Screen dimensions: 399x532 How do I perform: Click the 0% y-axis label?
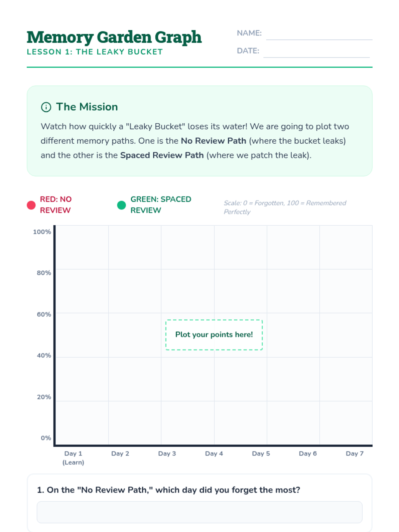coord(46,438)
